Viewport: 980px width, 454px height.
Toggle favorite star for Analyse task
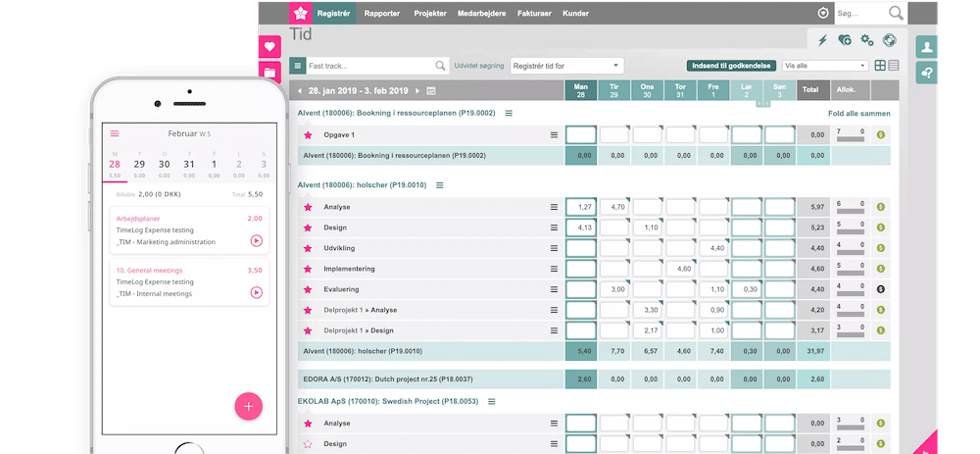308,207
